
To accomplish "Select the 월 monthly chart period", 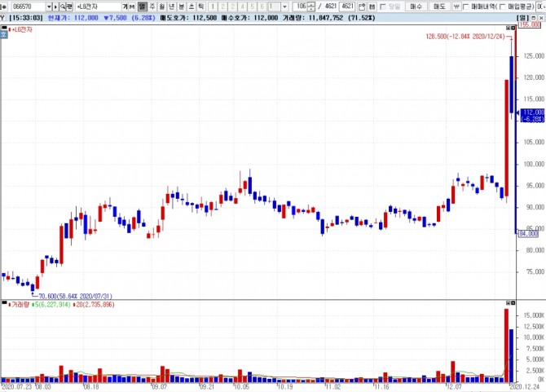I will coord(162,7).
